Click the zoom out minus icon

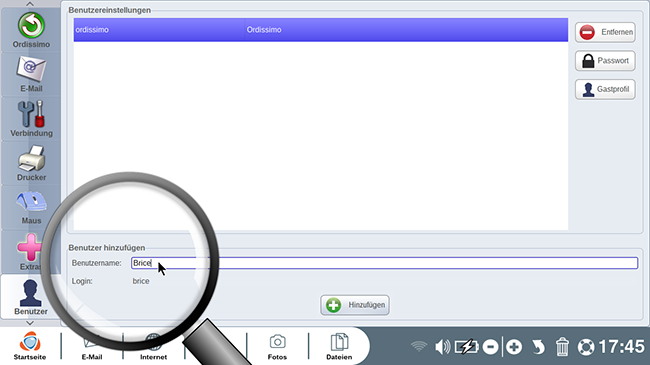tap(490, 347)
